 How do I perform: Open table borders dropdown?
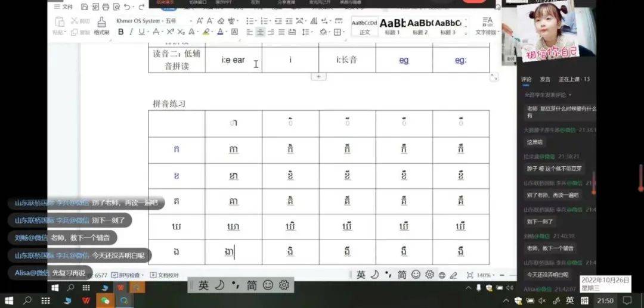[x=338, y=32]
